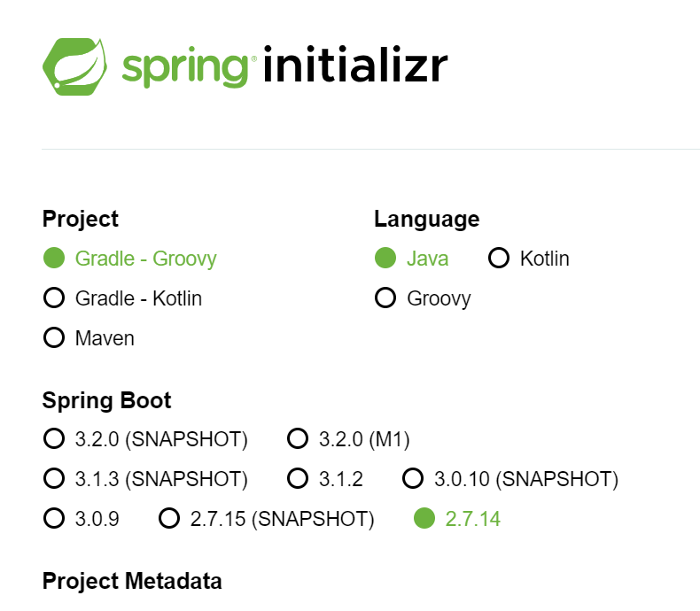Select Java language radio button
Screen dimensions: 700x611
(385, 259)
